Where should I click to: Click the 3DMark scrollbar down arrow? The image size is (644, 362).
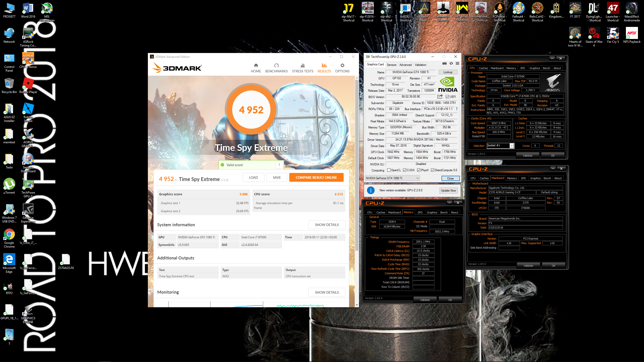(x=357, y=305)
